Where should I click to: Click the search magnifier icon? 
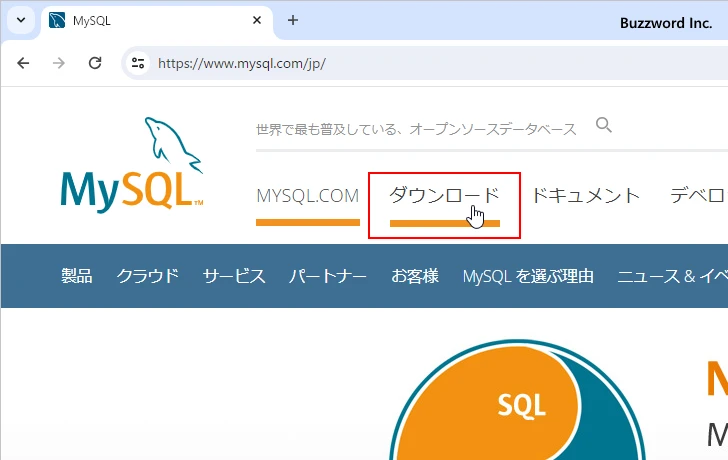(603, 125)
